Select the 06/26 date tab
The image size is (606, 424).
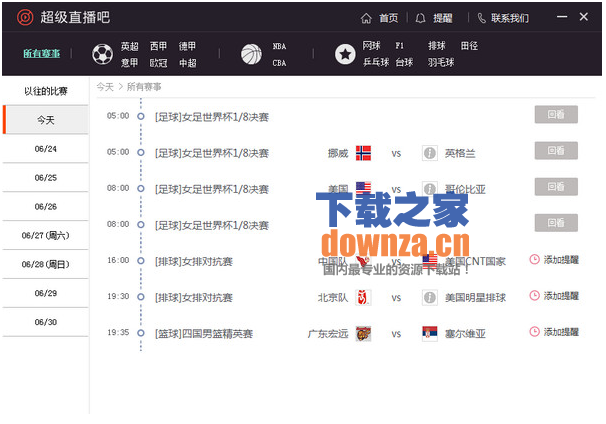pos(46,207)
